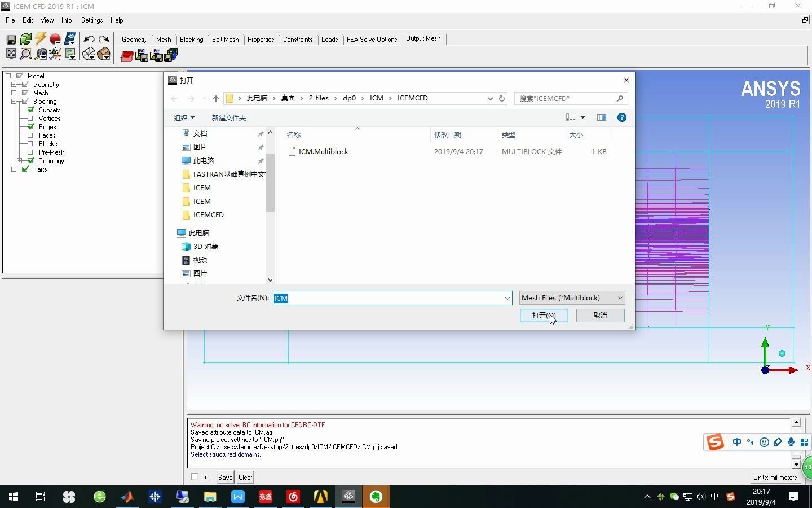Click the Refresh display screen icon
Screen dimensions: 812x508
click(70, 54)
